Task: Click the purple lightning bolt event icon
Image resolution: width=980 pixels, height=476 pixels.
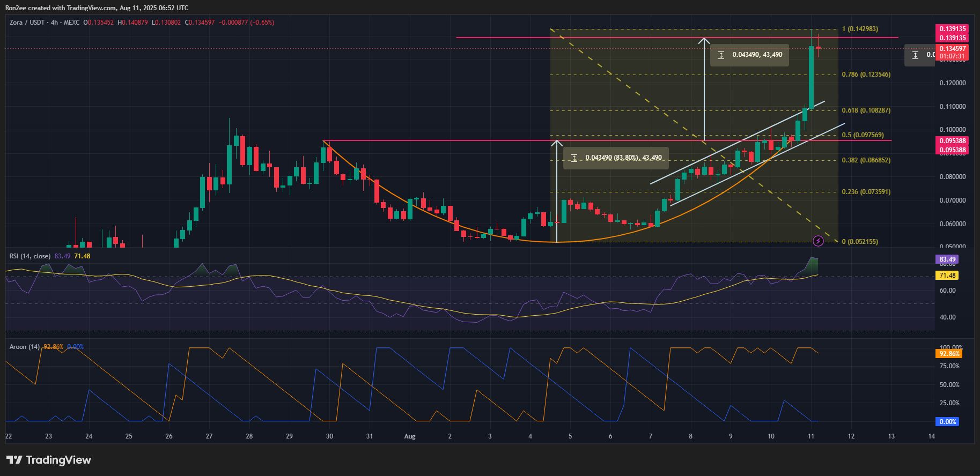Action: point(818,241)
